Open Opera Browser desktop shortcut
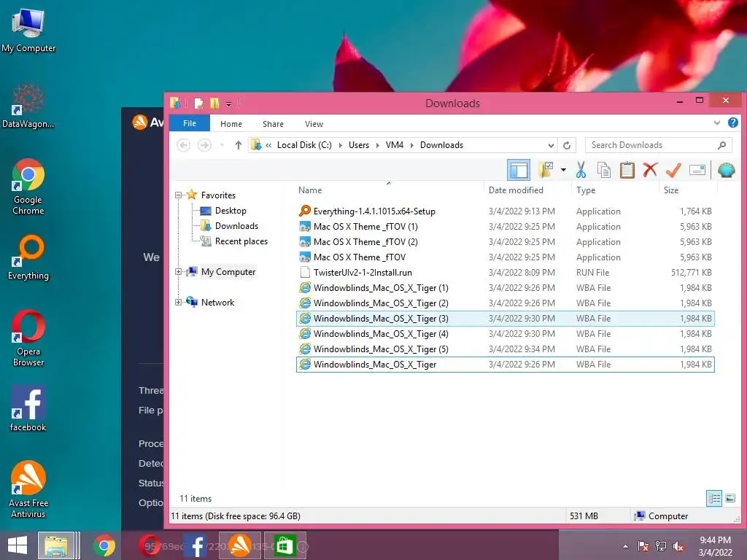Image resolution: width=747 pixels, height=560 pixels. pyautogui.click(x=28, y=338)
